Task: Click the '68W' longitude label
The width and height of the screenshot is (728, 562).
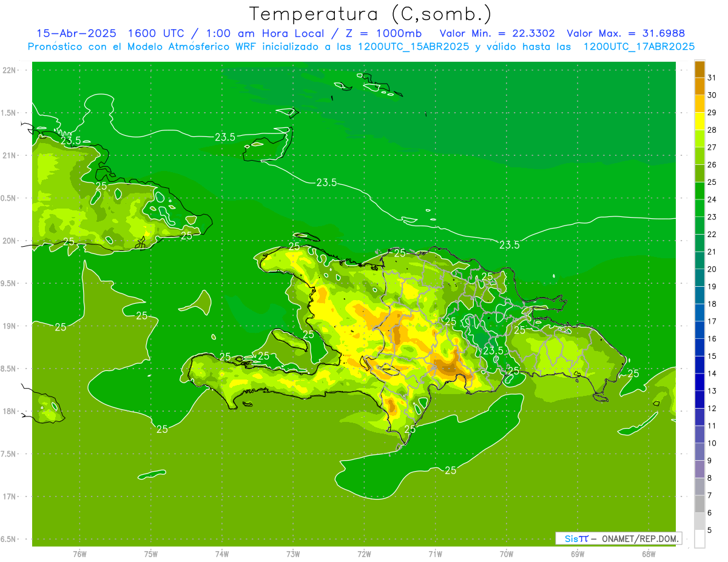Action: [648, 554]
